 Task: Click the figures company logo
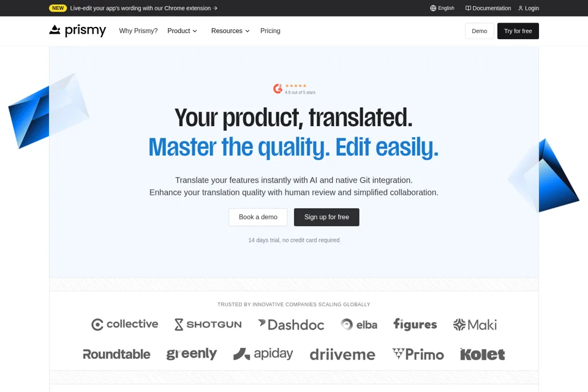(415, 324)
